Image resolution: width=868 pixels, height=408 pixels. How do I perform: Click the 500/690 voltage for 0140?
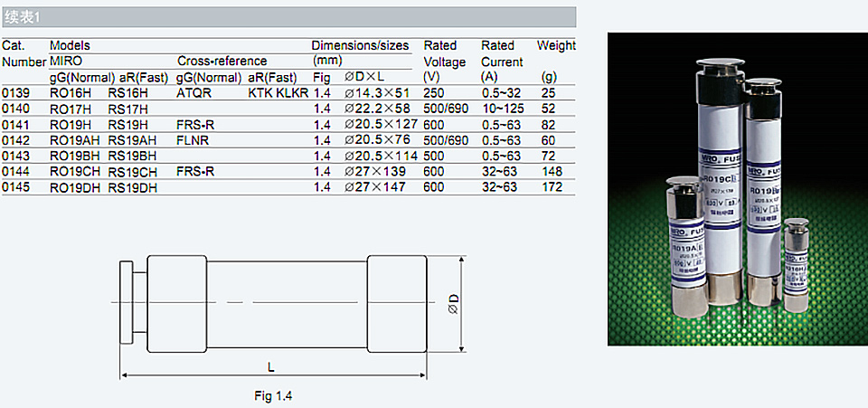tap(446, 109)
